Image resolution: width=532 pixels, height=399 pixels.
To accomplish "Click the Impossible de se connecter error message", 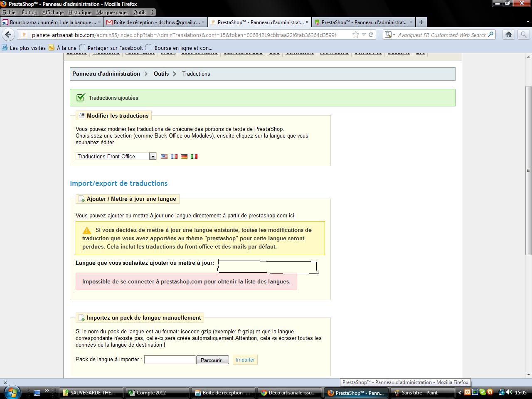I will pos(186,281).
